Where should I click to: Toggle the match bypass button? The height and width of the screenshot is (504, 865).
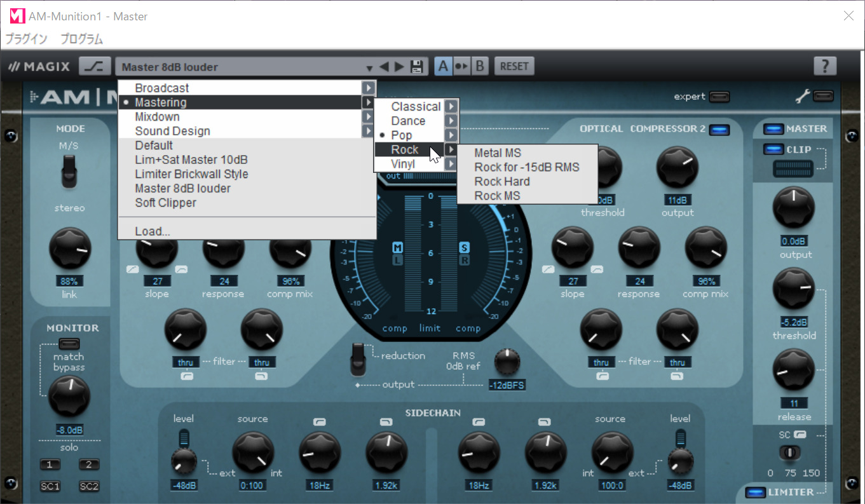coord(69,344)
